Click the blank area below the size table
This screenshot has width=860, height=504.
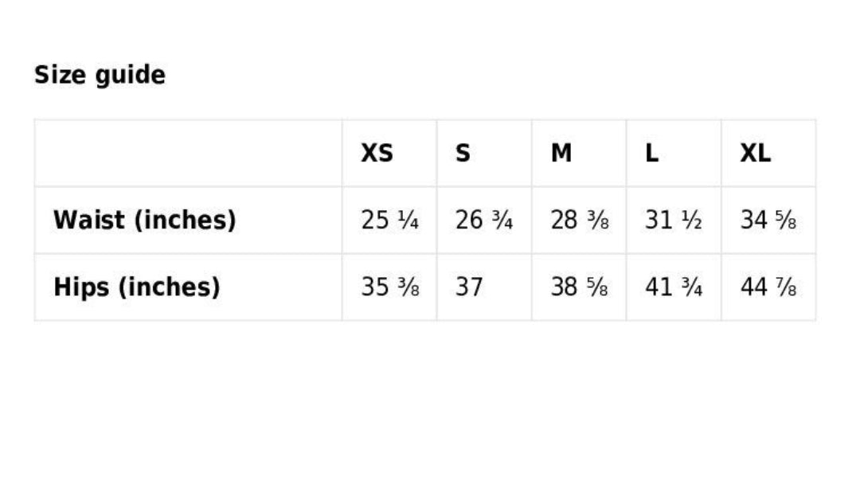click(x=430, y=406)
